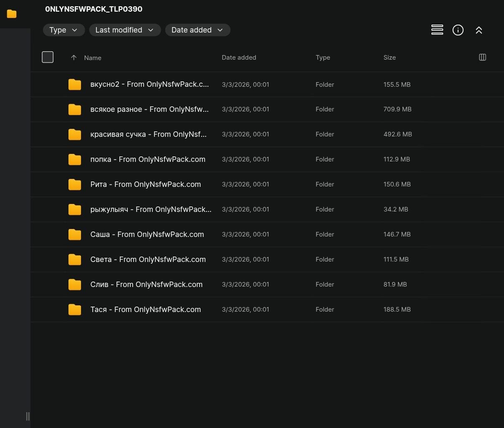Image resolution: width=504 pixels, height=428 pixels.
Task: Click the folder icon for Света row
Action: (x=75, y=259)
